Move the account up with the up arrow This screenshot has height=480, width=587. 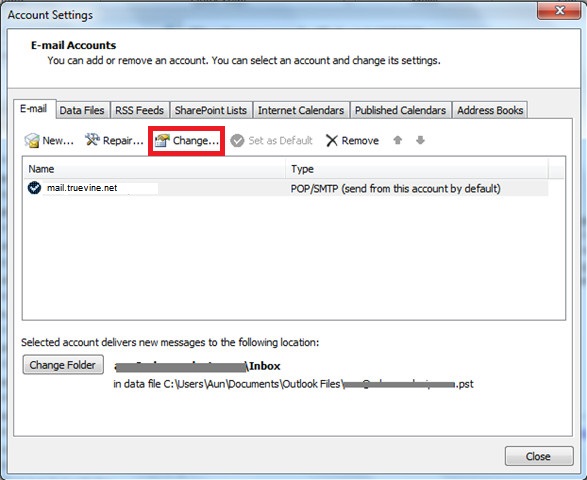[x=398, y=140]
